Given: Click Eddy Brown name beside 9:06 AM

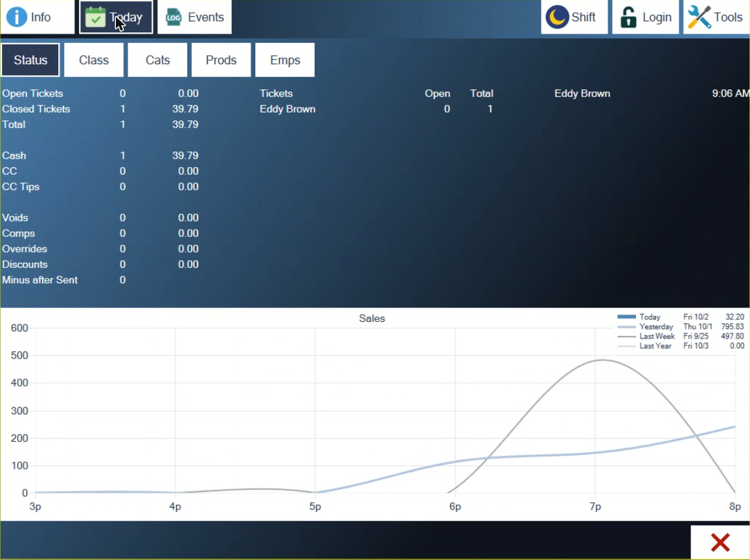Looking at the screenshot, I should (582, 93).
